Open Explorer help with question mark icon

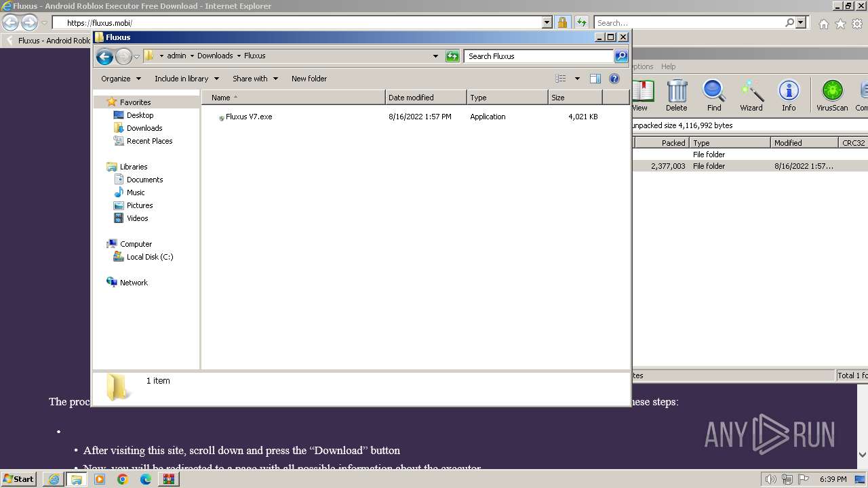click(x=614, y=79)
